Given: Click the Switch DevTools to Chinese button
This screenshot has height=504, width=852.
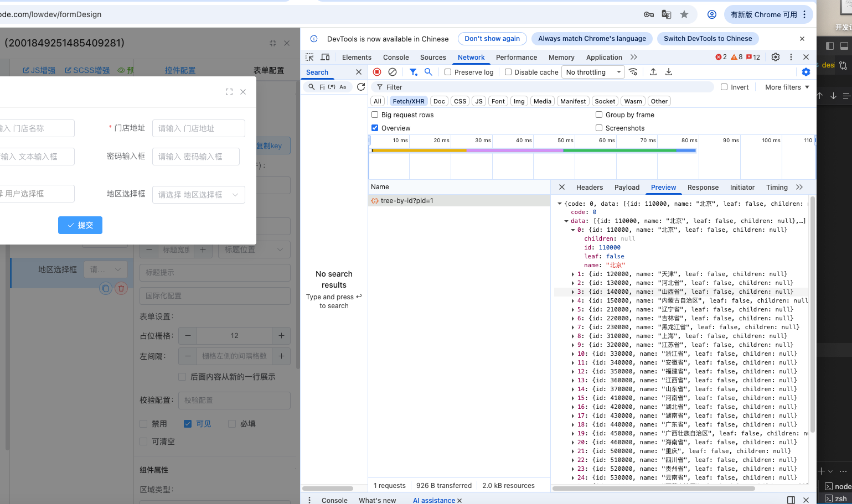Looking at the screenshot, I should tap(708, 39).
